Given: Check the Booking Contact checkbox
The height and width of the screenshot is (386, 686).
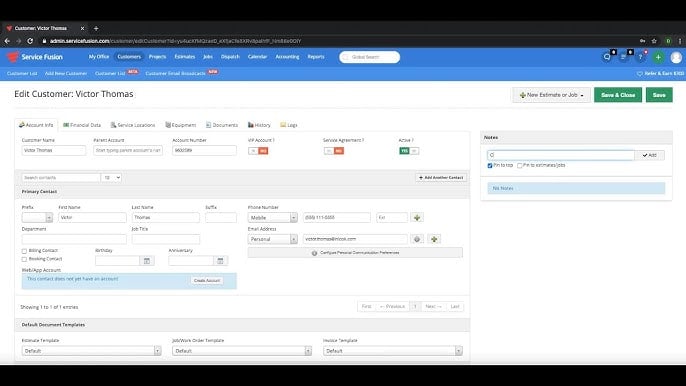Looking at the screenshot, I should click(24, 260).
